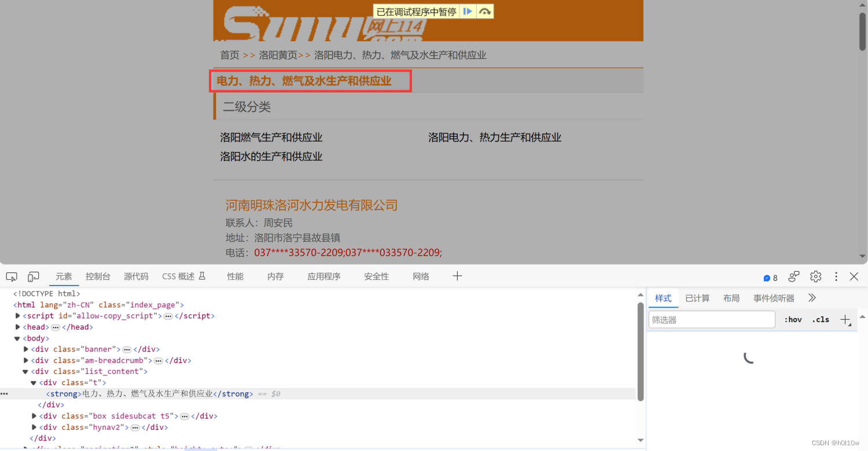This screenshot has width=868, height=451.
Task: Open actions menu for selected strong node
Action: coord(5,394)
